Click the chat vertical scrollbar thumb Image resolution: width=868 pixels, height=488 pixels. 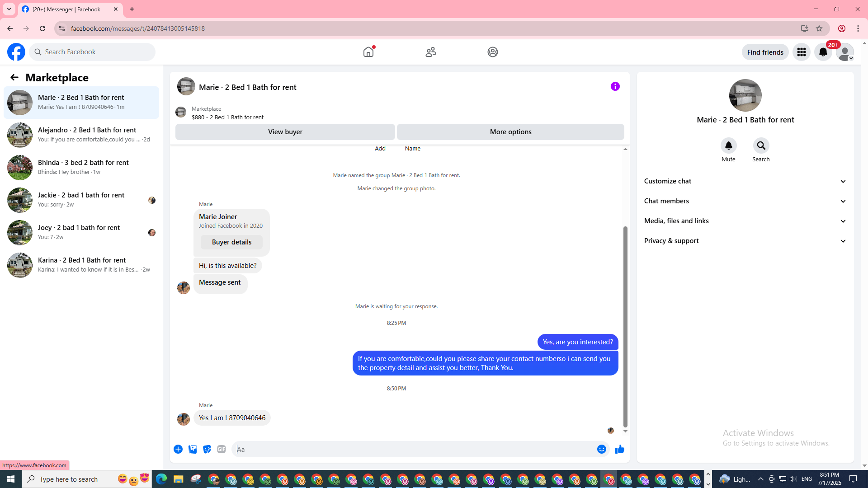pyautogui.click(x=625, y=327)
